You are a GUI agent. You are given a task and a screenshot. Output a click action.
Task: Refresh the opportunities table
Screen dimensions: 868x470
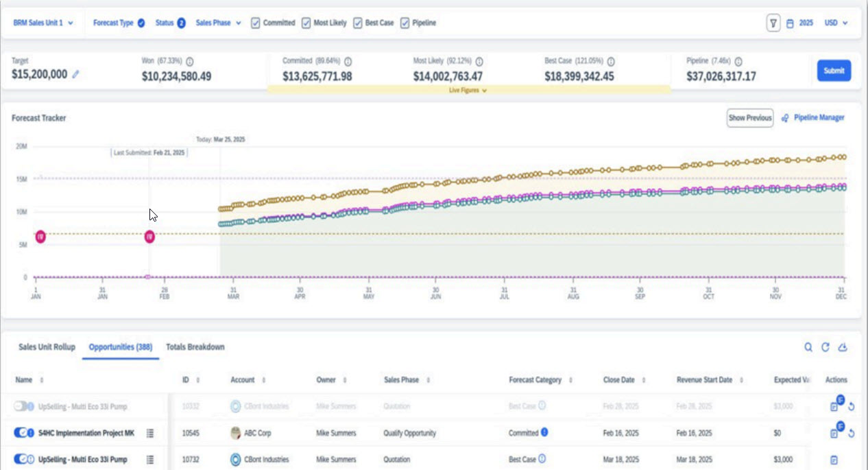coord(826,347)
